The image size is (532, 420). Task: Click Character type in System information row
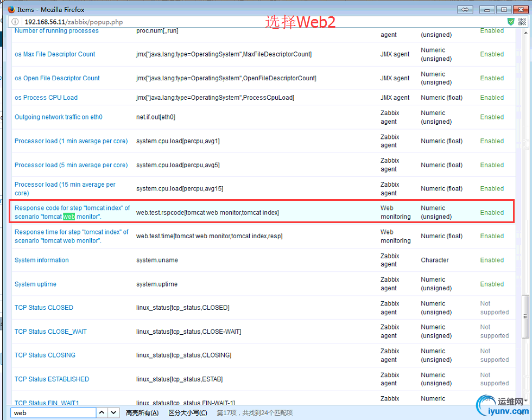(x=435, y=260)
